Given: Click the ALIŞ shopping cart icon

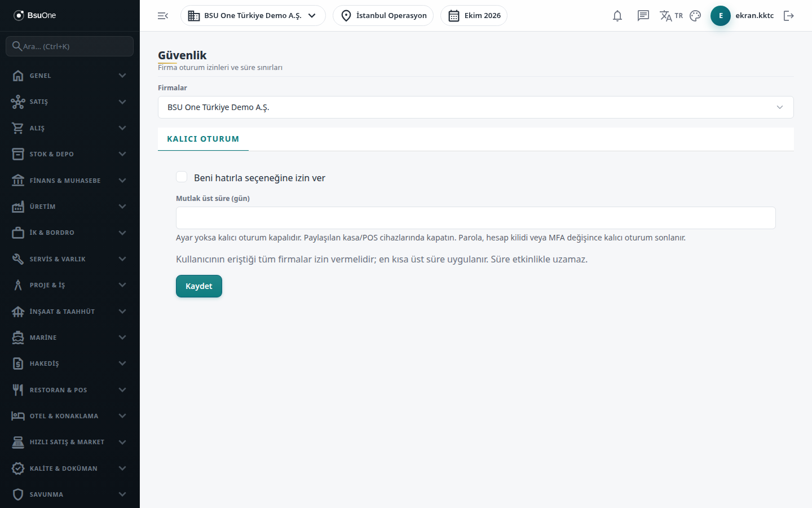Looking at the screenshot, I should pyautogui.click(x=18, y=128).
